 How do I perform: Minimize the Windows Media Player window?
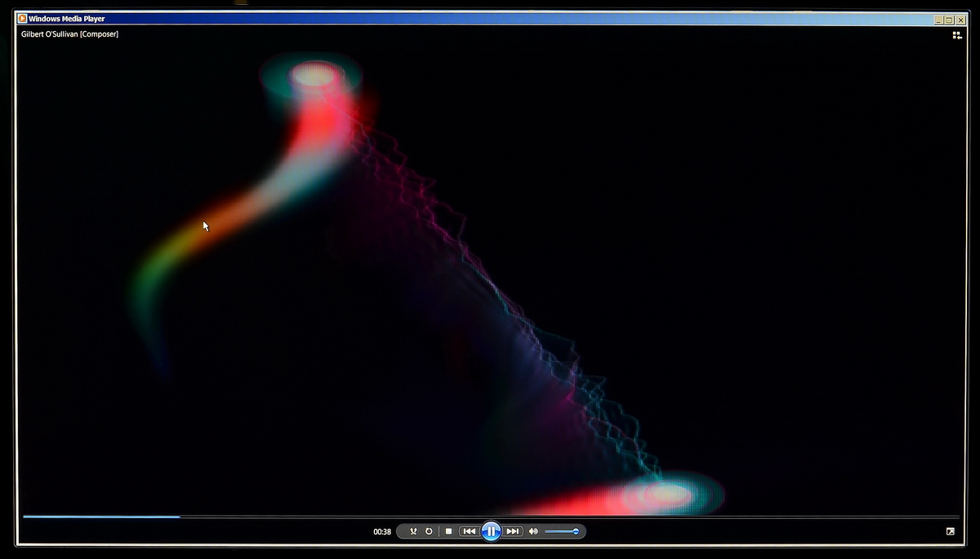click(938, 20)
